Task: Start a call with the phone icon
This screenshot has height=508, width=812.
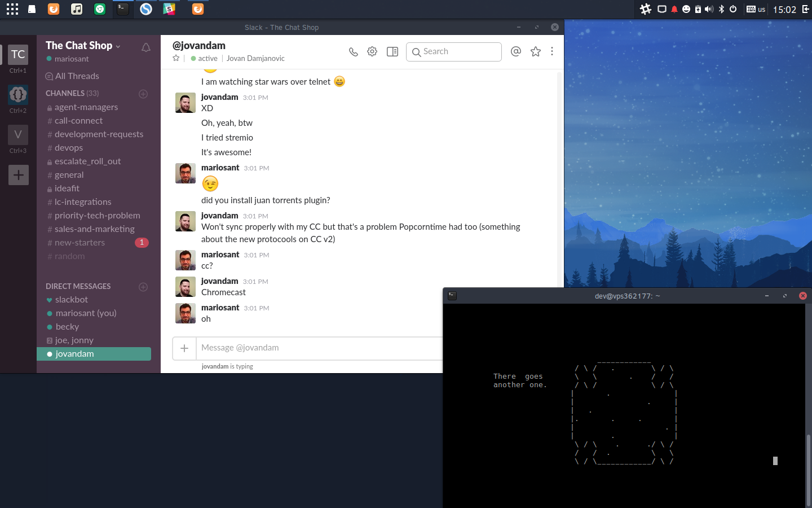Action: click(x=354, y=52)
